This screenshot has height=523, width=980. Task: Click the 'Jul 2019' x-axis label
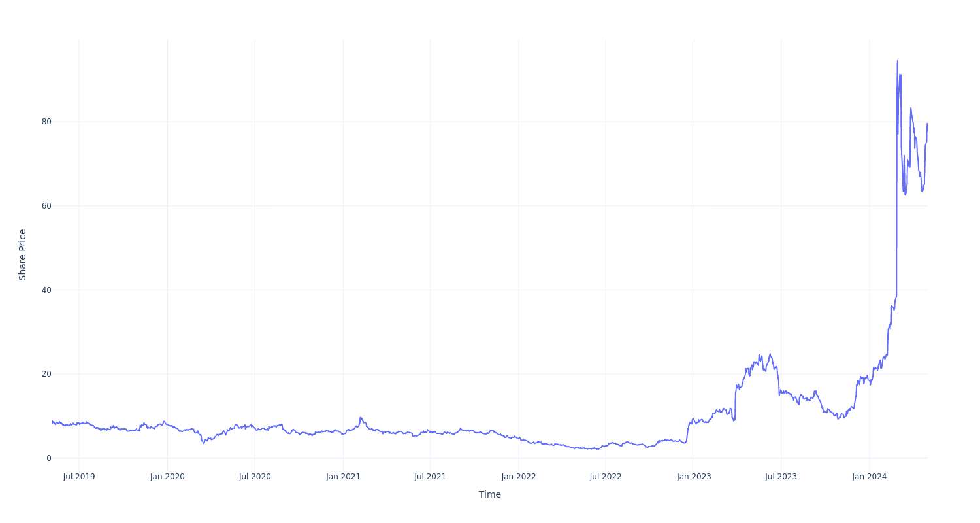(79, 477)
